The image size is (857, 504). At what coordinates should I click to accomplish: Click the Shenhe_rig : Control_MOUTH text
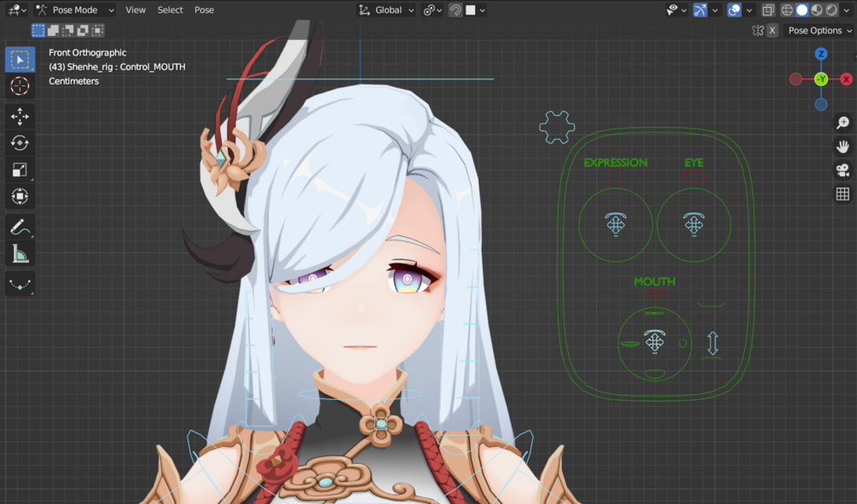point(126,67)
